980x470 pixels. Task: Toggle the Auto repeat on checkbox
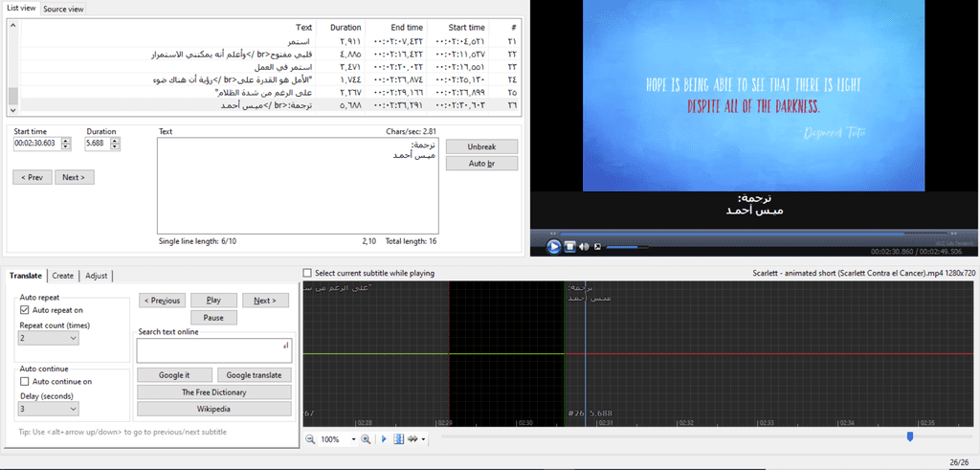(x=25, y=310)
